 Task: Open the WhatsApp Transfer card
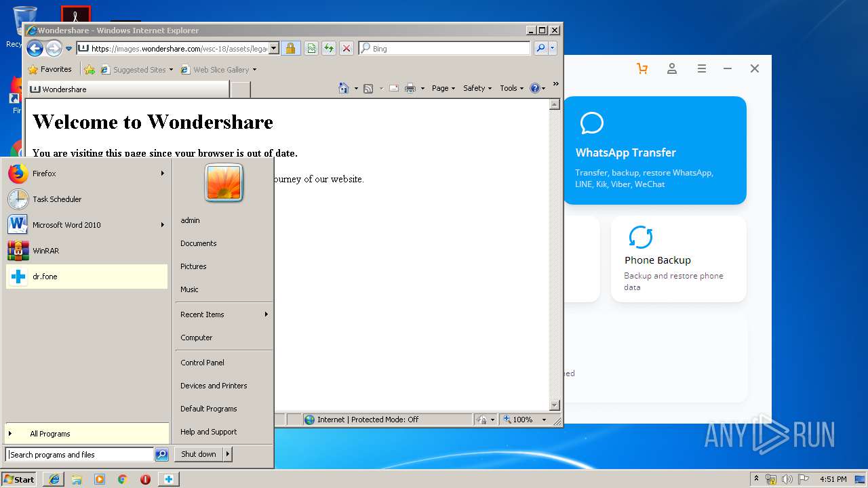[654, 150]
